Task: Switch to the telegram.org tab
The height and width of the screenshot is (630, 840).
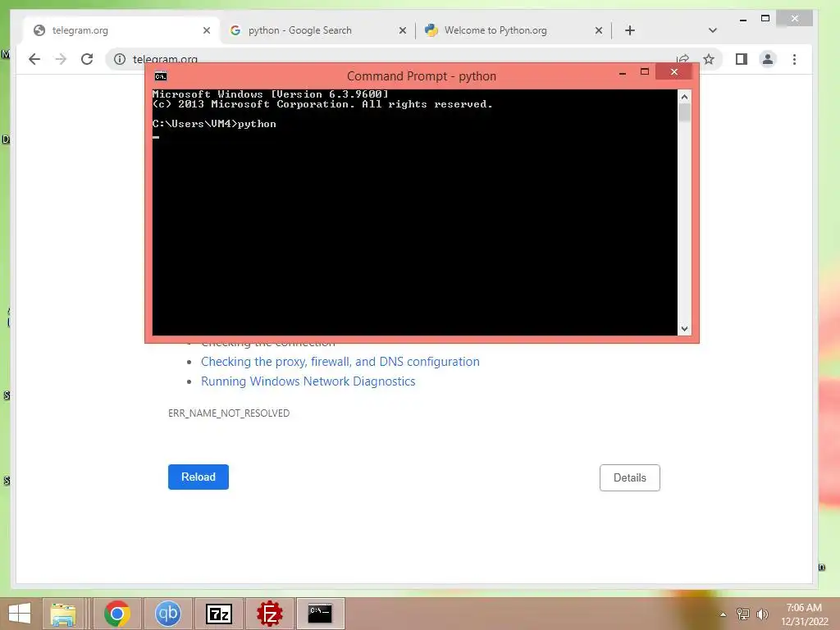Action: 121,30
